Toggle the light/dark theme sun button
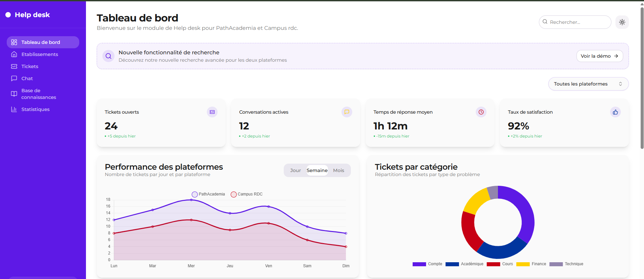 [622, 22]
